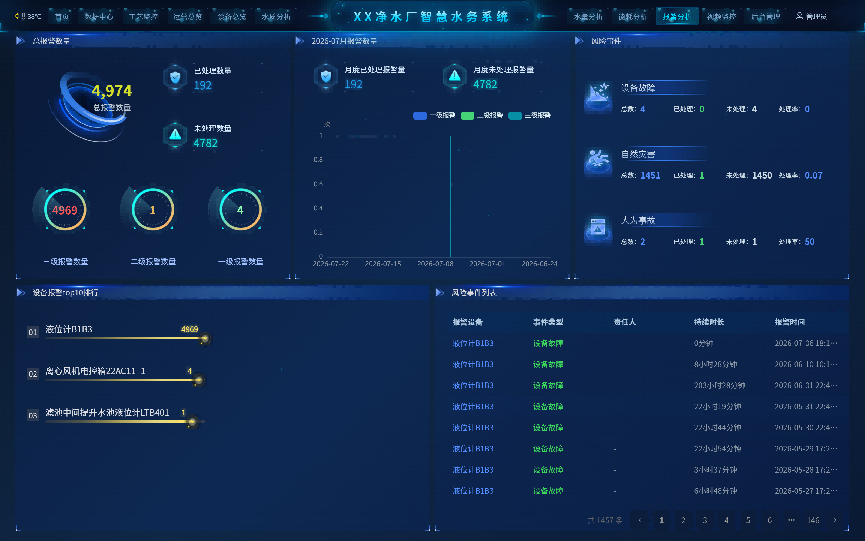This screenshot has height=541, width=865.
Task: Switch to the 水量分析 tab
Action: coord(588,17)
